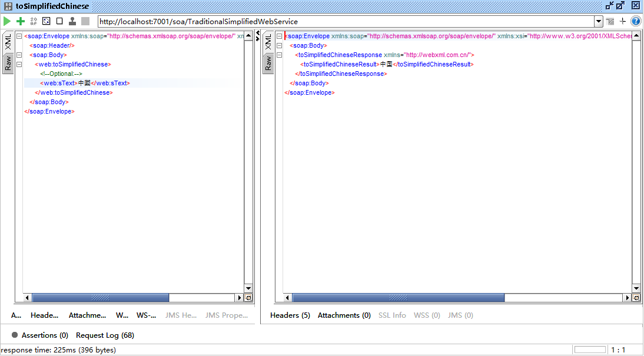Click the tab layout orientation icon

click(610, 21)
